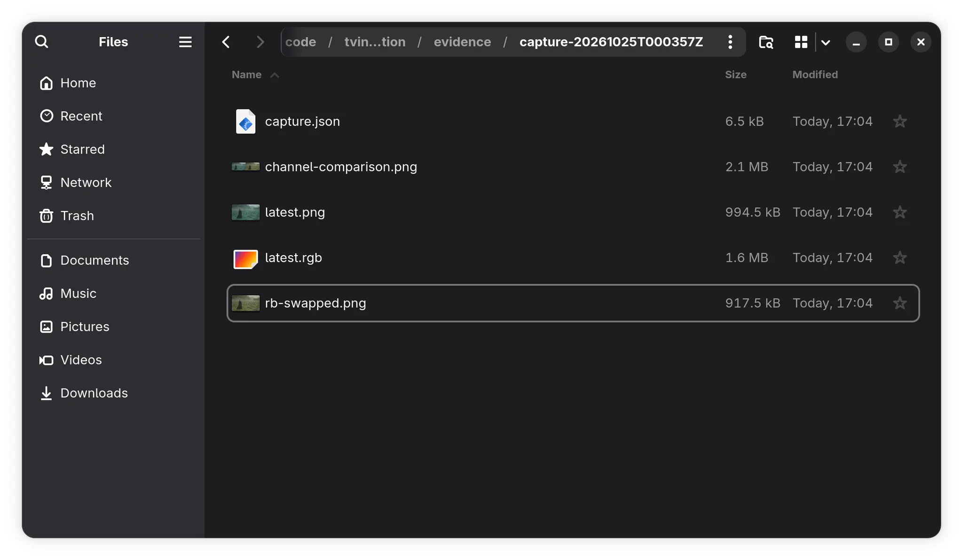Open Home in the sidebar

click(114, 83)
